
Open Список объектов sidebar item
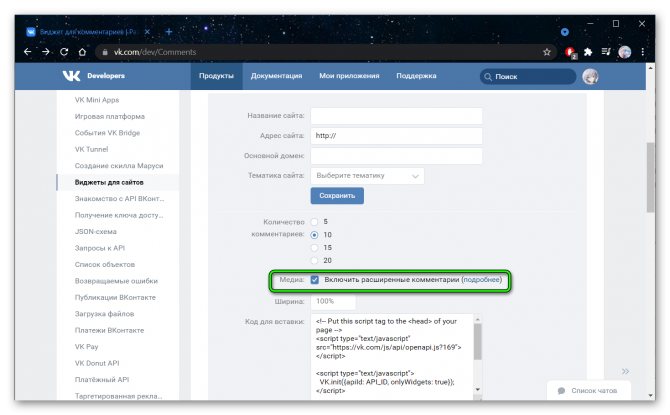pos(105,264)
